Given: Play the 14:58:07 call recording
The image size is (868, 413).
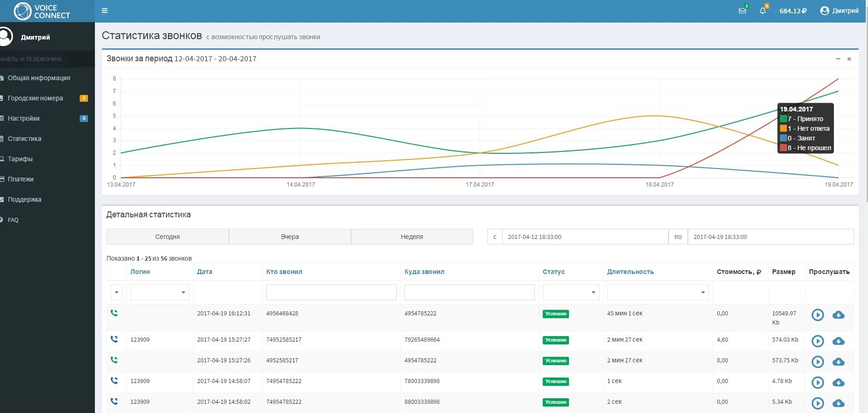Looking at the screenshot, I should pyautogui.click(x=818, y=383).
